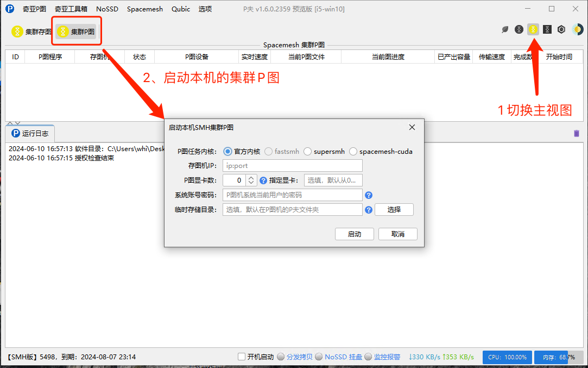Click 选择 to browse temporary directory
The height and width of the screenshot is (368, 588).
[394, 210]
